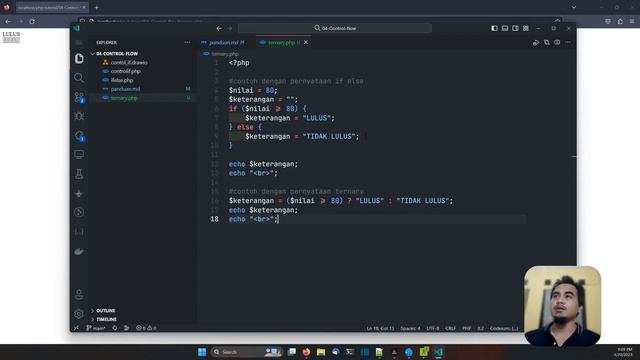The width and height of the screenshot is (640, 360).
Task: Select PHP language mode in status bar
Action: [467, 329]
